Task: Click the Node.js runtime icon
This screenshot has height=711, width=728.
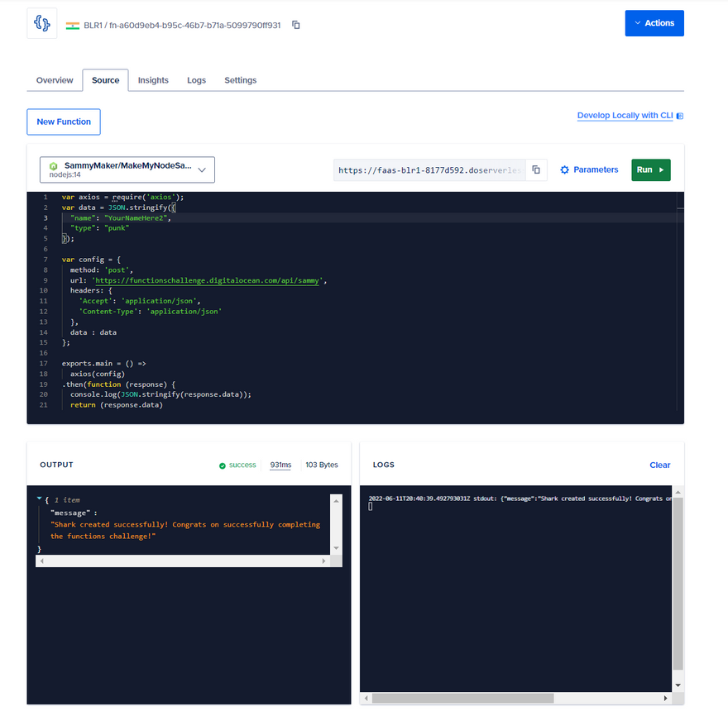Action: click(54, 166)
